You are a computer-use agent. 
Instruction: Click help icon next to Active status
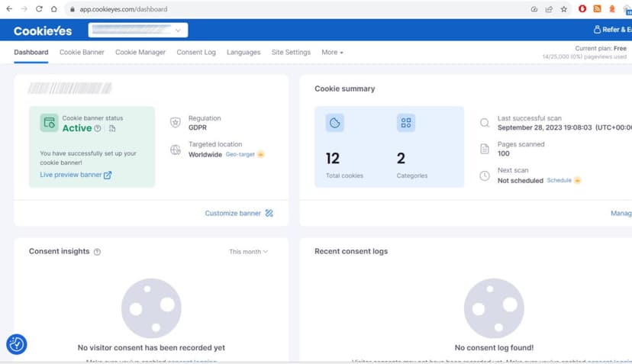[98, 128]
